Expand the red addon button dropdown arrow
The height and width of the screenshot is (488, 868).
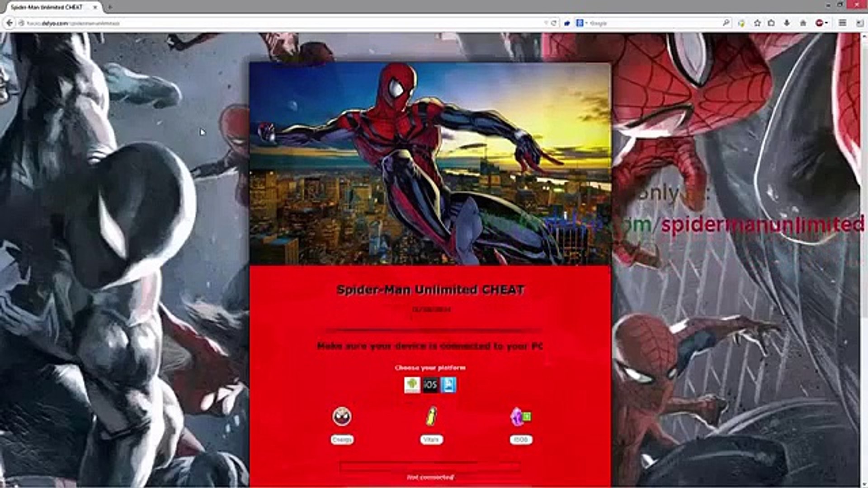[827, 23]
